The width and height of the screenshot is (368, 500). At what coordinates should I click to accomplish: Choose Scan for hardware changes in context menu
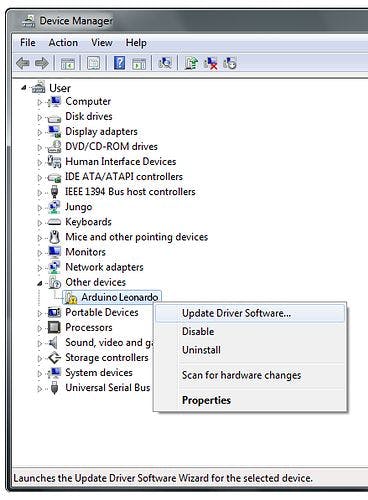pos(250,375)
